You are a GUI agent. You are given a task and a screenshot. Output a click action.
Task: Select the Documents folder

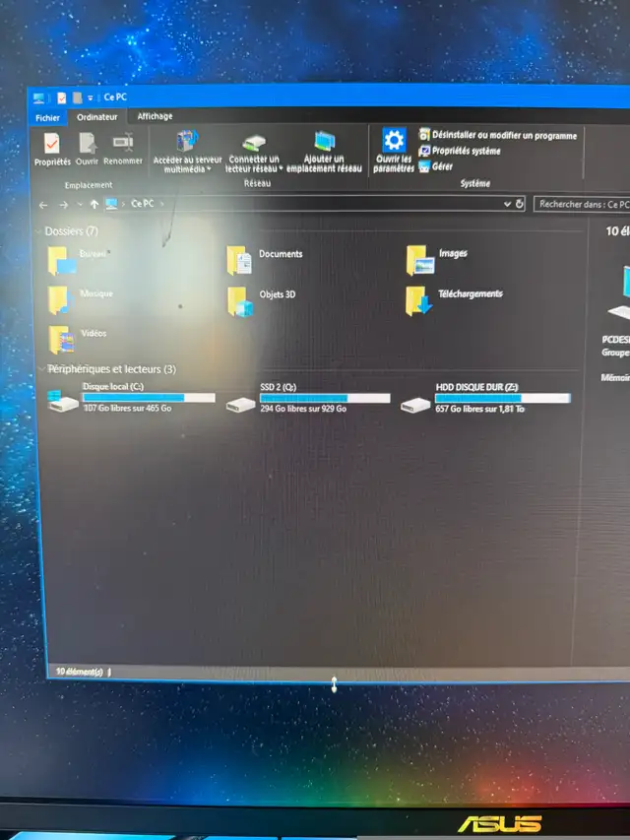coord(265,260)
